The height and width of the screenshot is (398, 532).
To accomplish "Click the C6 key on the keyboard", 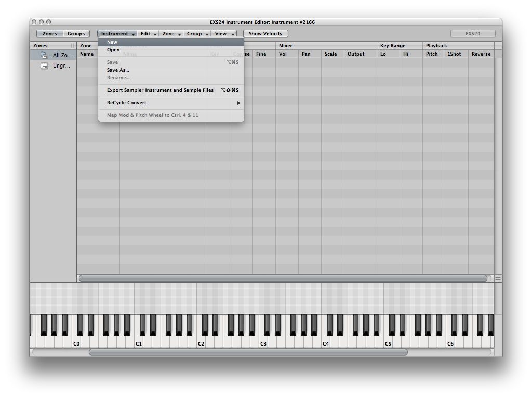I will pyautogui.click(x=450, y=341).
